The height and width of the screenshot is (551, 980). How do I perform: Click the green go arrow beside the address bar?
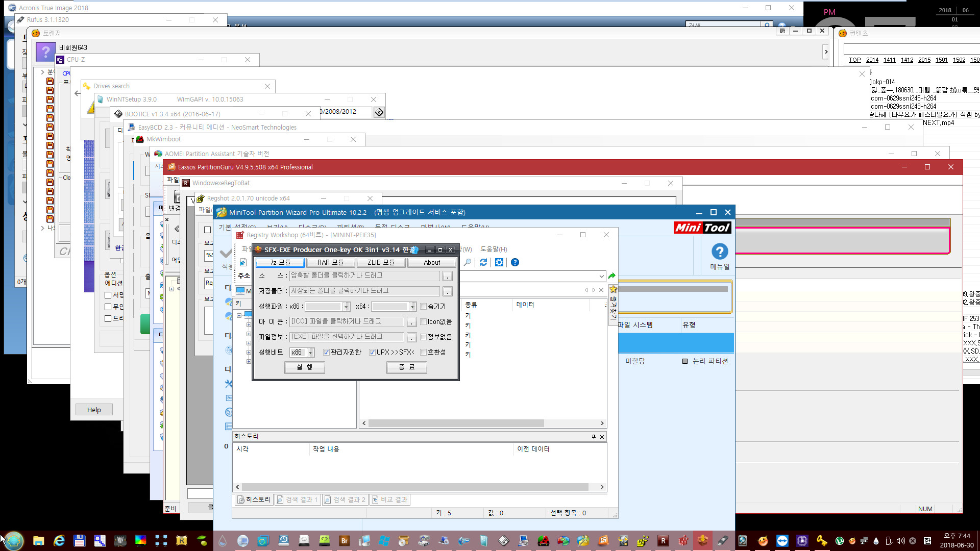(612, 276)
